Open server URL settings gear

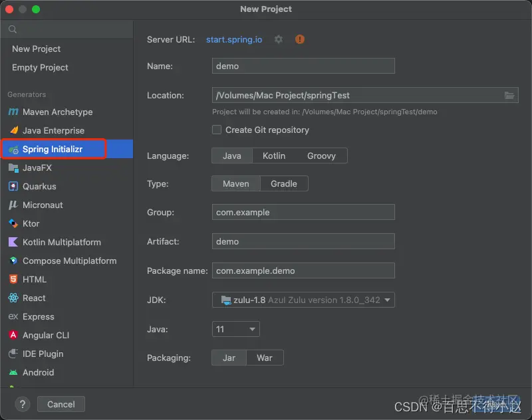[279, 39]
